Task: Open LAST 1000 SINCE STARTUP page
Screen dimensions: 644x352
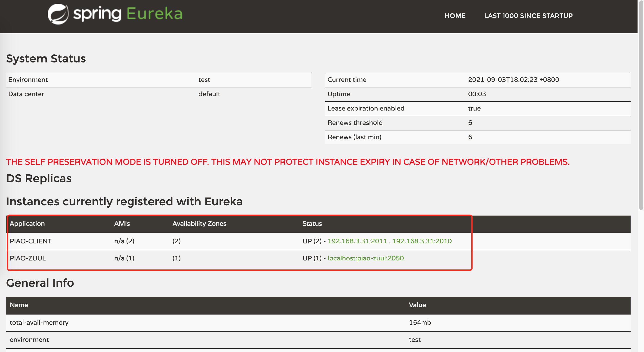Action: [x=528, y=16]
